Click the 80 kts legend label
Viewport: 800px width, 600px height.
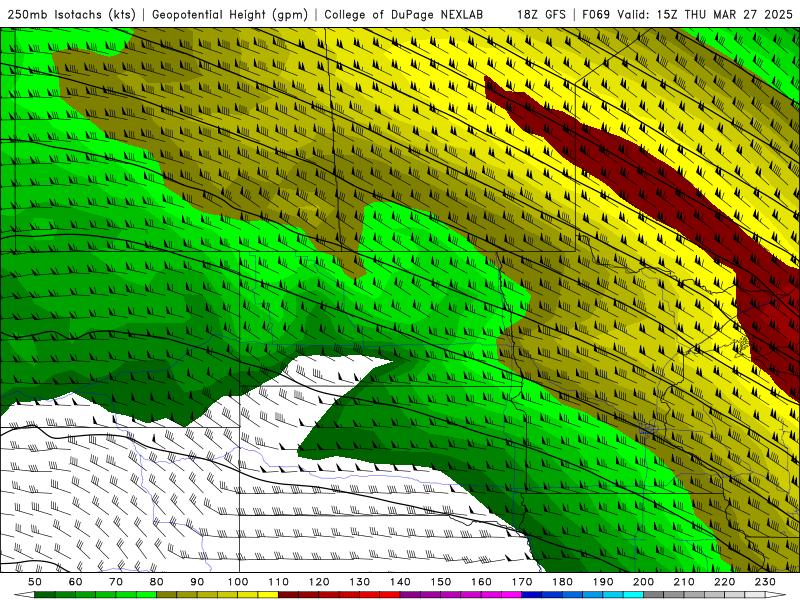(x=157, y=582)
